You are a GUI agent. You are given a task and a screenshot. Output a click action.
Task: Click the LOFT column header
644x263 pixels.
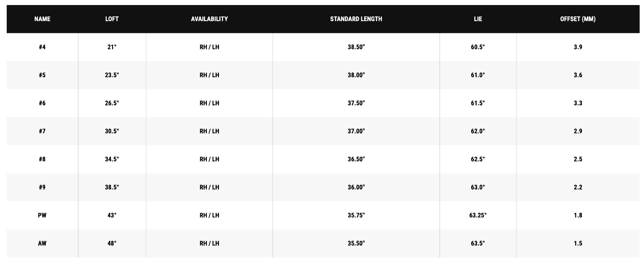coord(112,19)
